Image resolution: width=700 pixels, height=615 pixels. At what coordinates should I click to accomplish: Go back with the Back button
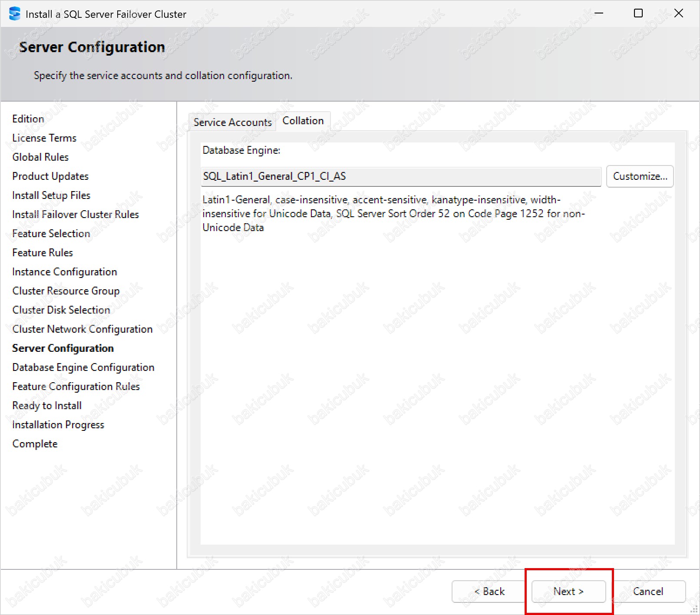489,592
